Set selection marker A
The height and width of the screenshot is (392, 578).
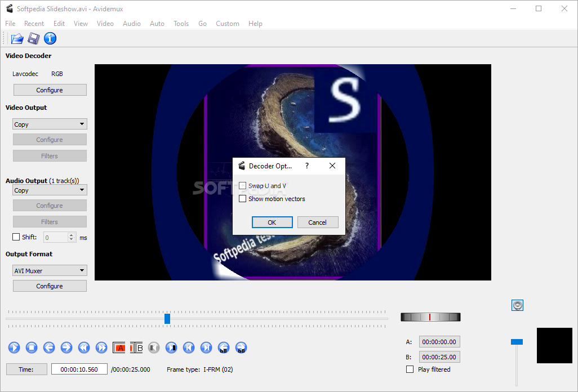[x=119, y=348]
